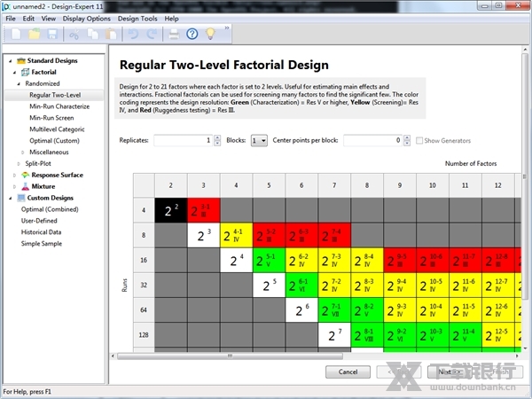Select the red 2^3-1 design cell
Screen dimensions: 532x399
[x=204, y=210]
